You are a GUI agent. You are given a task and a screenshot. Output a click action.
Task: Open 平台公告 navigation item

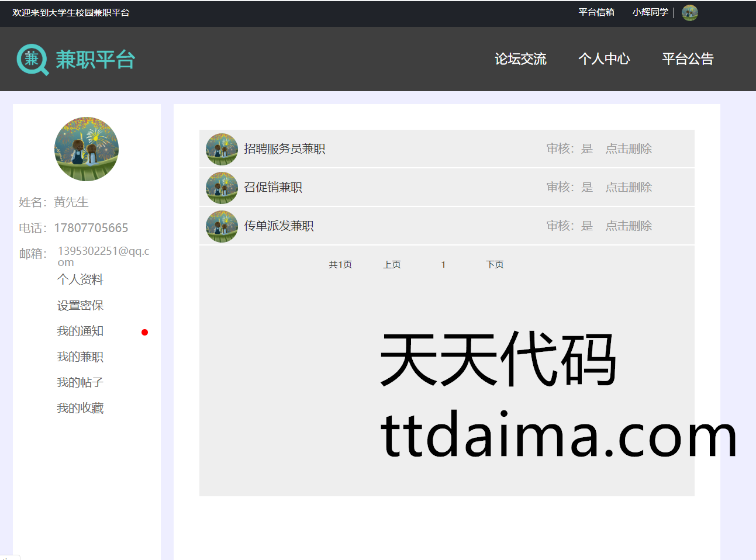(688, 59)
